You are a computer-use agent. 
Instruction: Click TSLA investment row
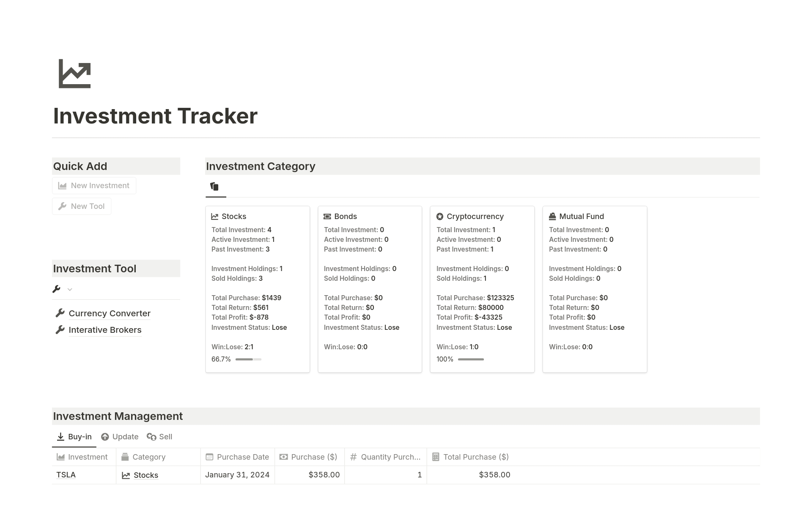[x=66, y=474]
